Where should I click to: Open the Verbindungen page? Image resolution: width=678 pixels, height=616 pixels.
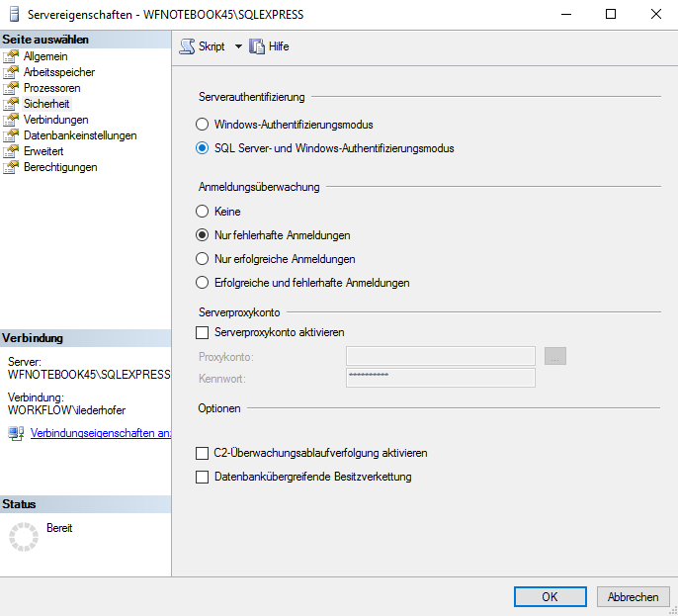coord(55,120)
